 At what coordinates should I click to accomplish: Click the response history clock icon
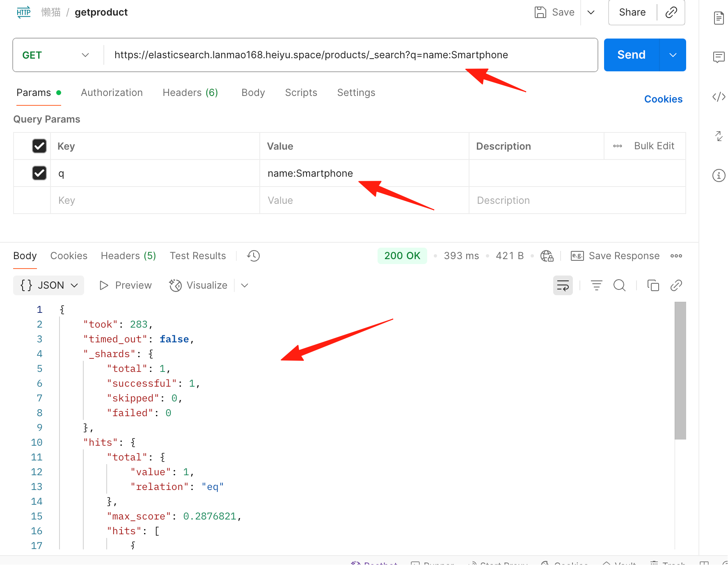tap(253, 256)
